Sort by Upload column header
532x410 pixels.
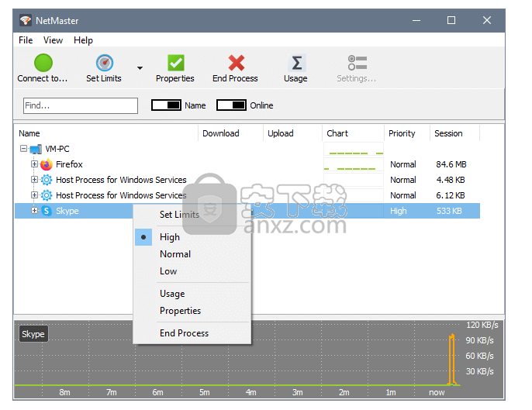(x=280, y=133)
